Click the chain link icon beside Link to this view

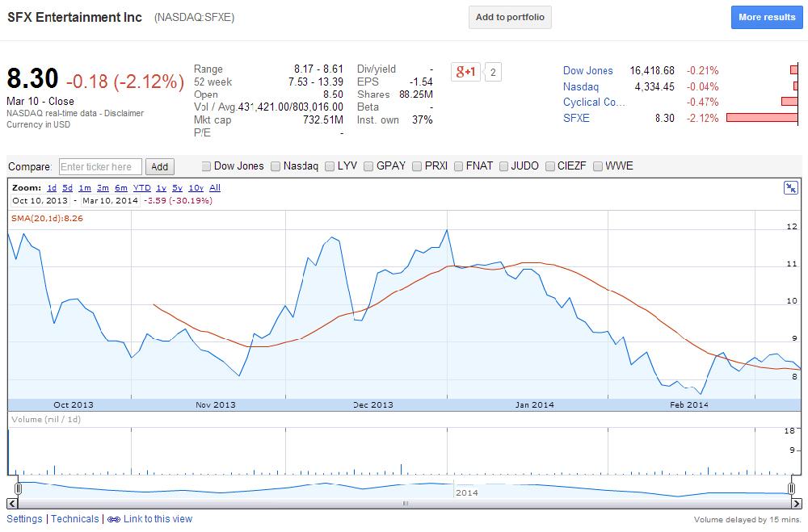point(113,519)
